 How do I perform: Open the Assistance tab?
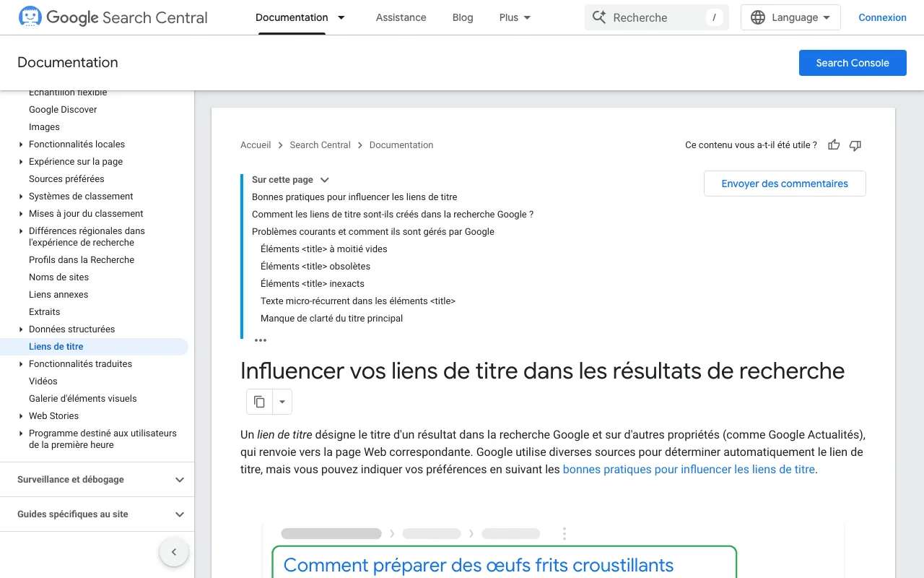pyautogui.click(x=401, y=17)
